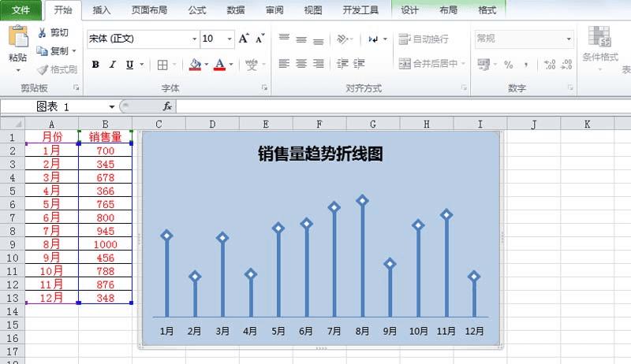Viewport: 631px width, 364px height.
Task: Increase decimal places
Action: pos(550,65)
